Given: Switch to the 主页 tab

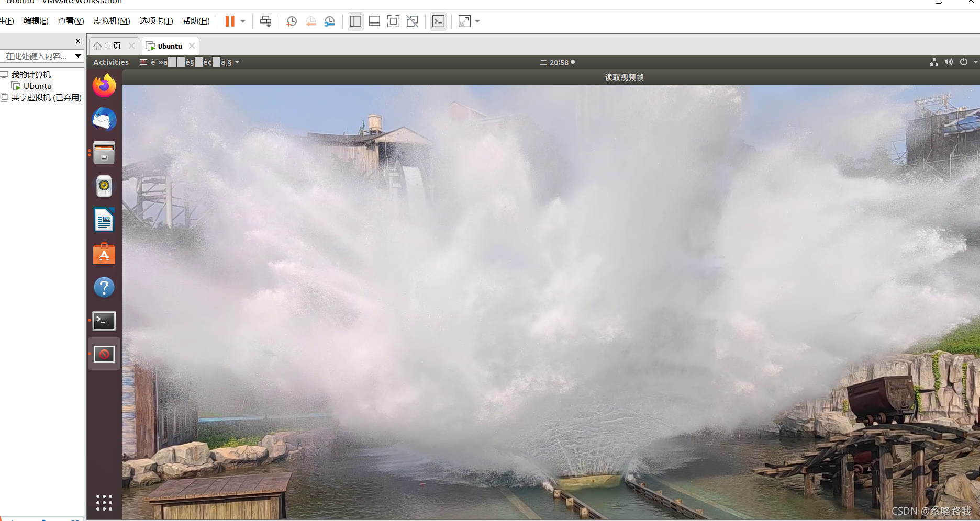Looking at the screenshot, I should coord(114,46).
